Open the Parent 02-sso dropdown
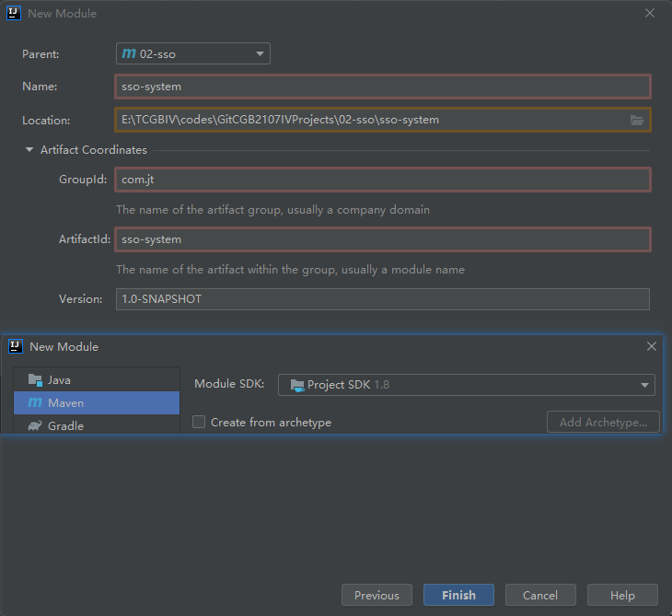The height and width of the screenshot is (616, 672). tap(193, 54)
